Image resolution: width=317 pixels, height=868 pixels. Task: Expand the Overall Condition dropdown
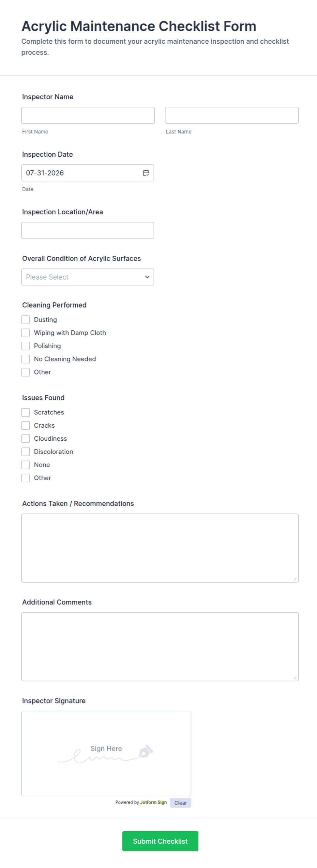tap(88, 277)
